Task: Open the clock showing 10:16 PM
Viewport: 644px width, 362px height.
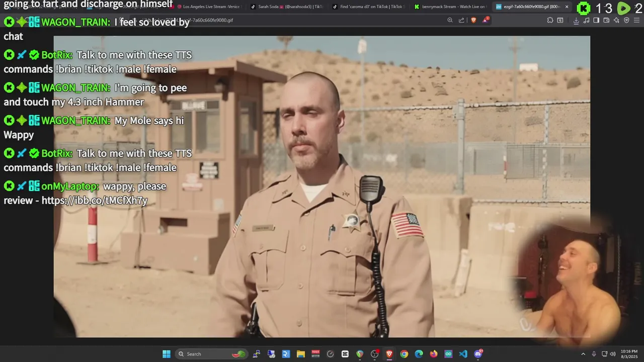Action: 629,354
